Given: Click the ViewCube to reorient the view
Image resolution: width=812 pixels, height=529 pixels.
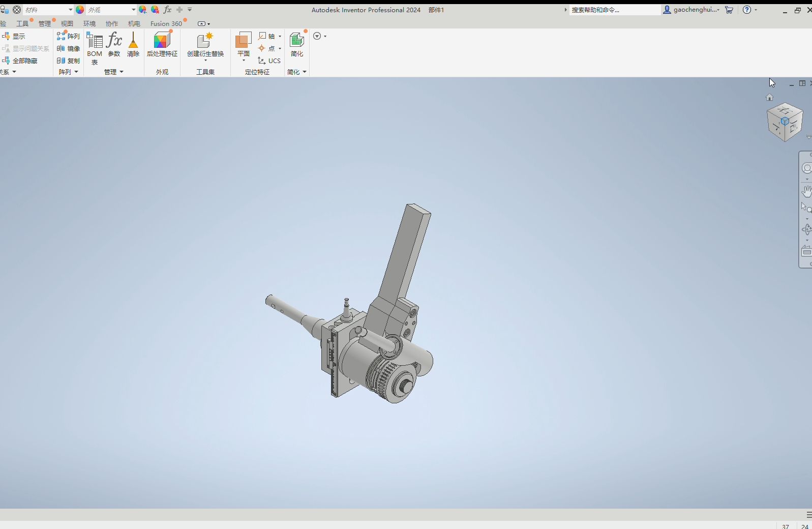Looking at the screenshot, I should 785,122.
